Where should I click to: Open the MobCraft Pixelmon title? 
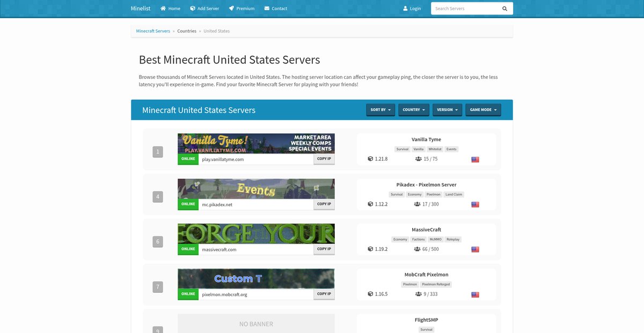point(426,274)
